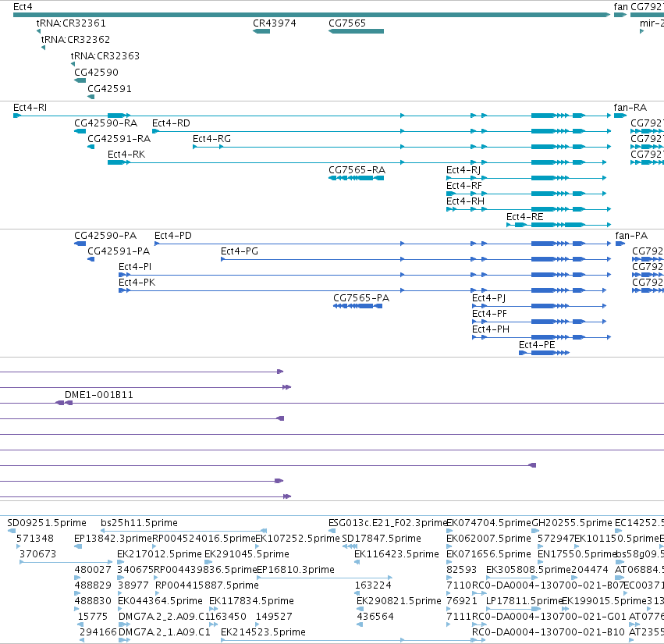Open the Ect4-RD transcript label
The image size is (664, 644).
(x=171, y=123)
